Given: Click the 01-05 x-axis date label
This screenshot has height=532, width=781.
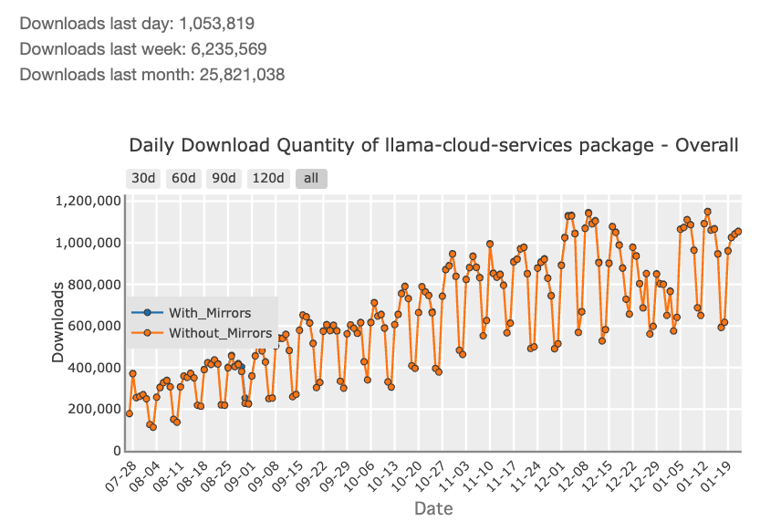Looking at the screenshot, I should (x=668, y=476).
